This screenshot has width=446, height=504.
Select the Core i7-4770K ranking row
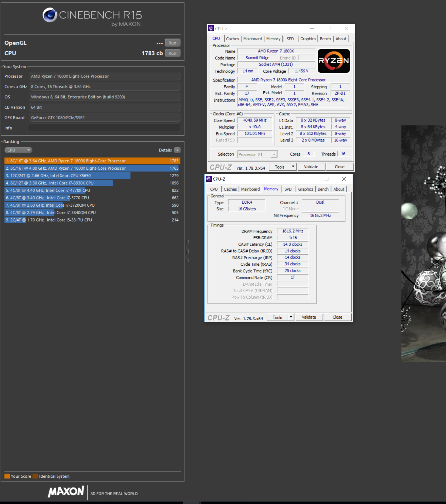(x=92, y=190)
